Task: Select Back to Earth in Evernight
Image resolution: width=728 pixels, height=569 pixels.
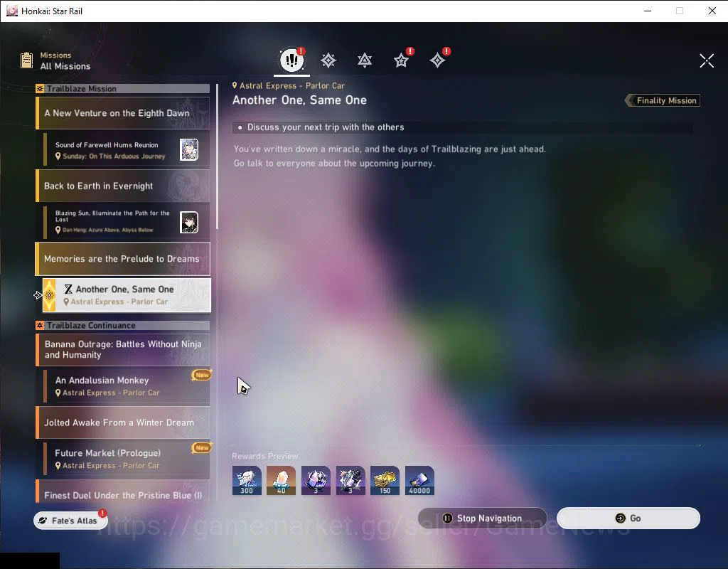Action: [122, 186]
